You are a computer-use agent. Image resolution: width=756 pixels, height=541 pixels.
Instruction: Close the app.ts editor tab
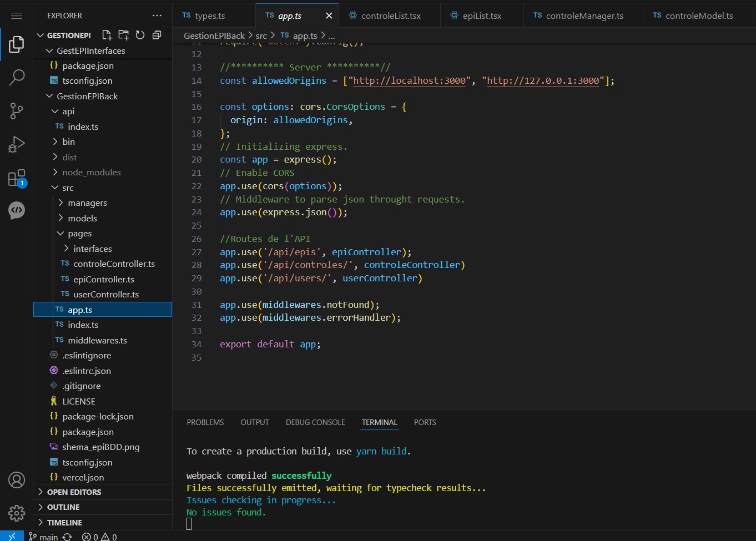point(329,16)
